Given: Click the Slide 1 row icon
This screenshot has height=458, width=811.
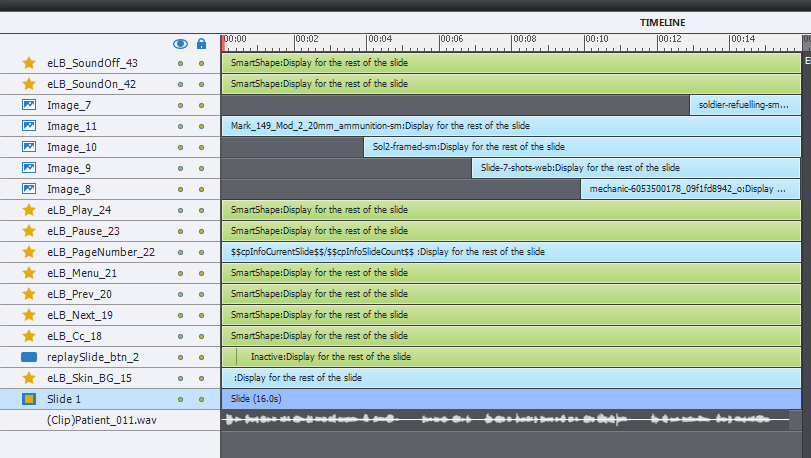Looking at the screenshot, I should (x=29, y=399).
